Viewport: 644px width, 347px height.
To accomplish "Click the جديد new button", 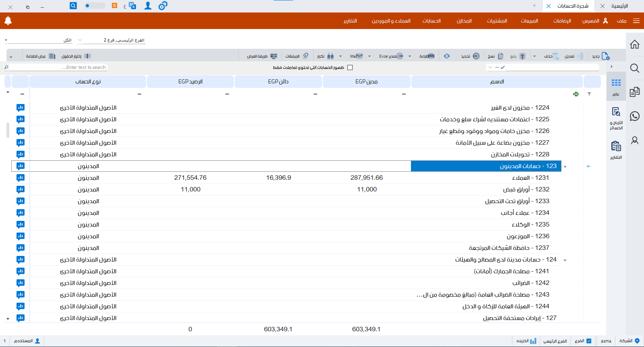I will [x=601, y=56].
